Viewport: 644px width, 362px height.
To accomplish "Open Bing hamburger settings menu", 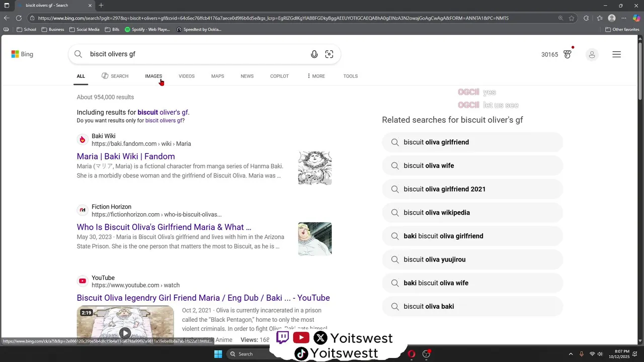I will pyautogui.click(x=616, y=54).
